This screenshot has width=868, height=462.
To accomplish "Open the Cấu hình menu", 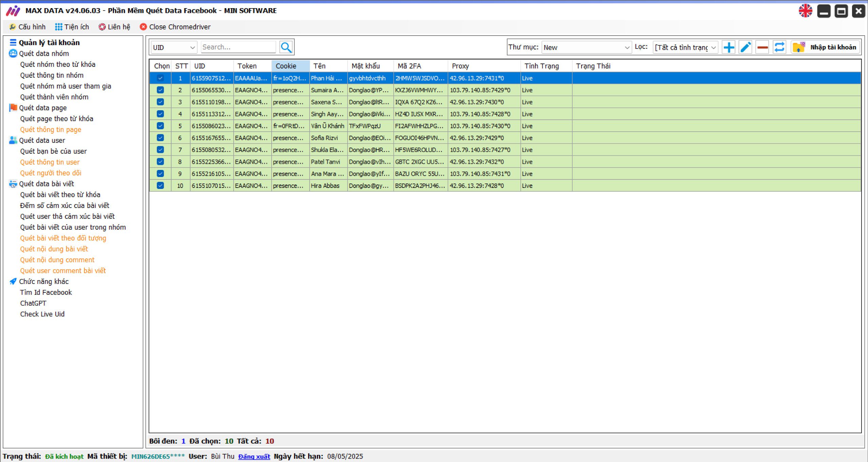I will pos(28,27).
